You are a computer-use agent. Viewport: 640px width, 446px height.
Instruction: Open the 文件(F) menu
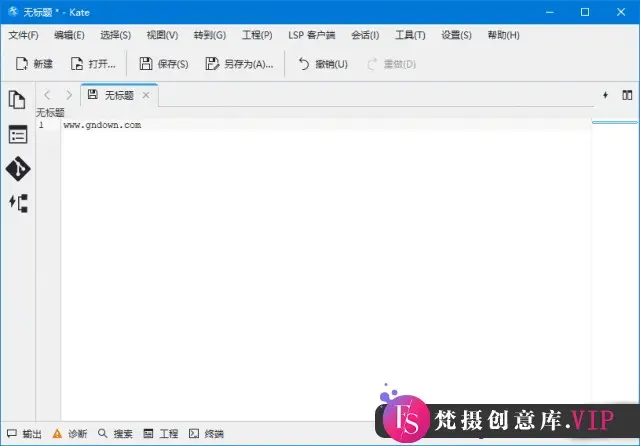coord(23,35)
